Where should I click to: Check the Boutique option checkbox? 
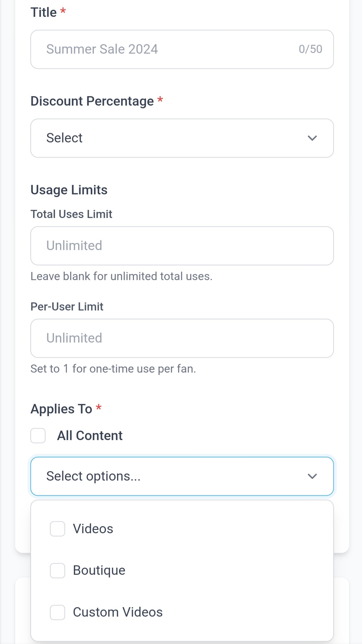[58, 571]
